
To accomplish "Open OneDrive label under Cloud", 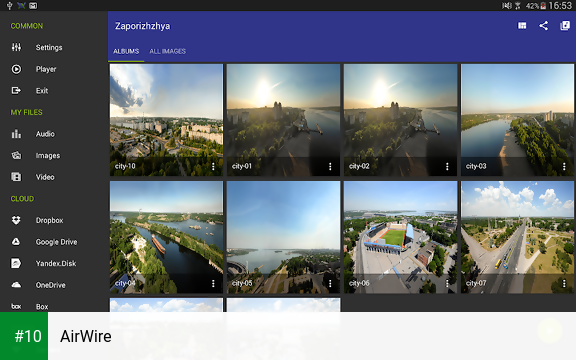I will (51, 285).
